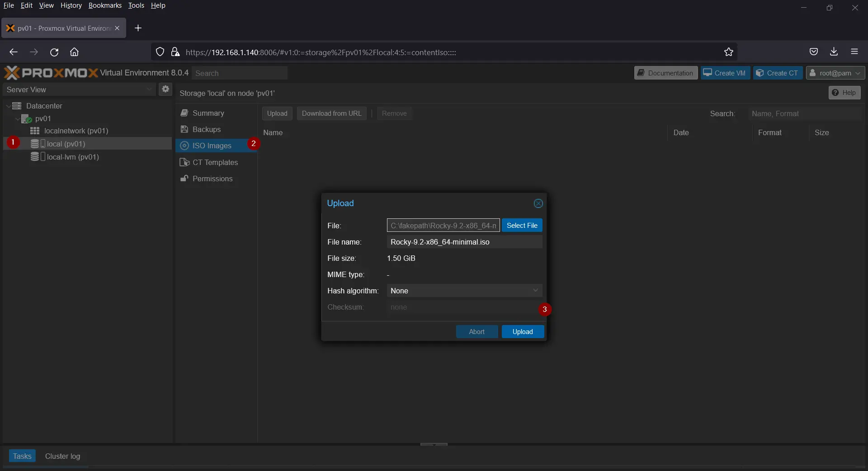Open browser home page
This screenshot has width=868, height=471.
pos(74,52)
